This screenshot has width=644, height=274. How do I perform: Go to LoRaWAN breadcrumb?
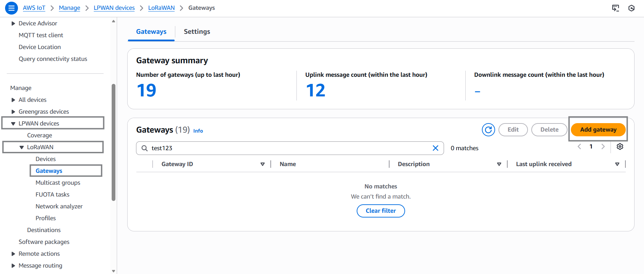pos(161,8)
